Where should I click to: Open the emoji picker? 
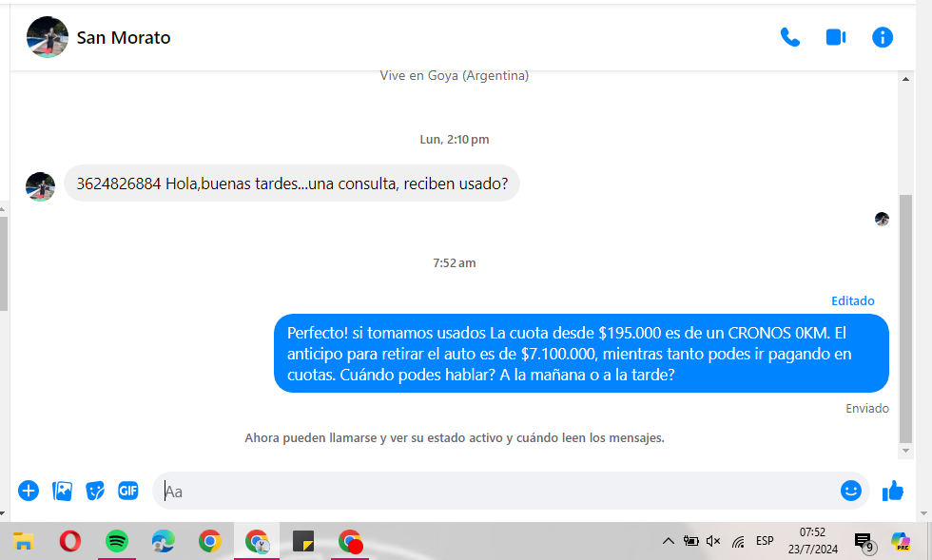[851, 491]
